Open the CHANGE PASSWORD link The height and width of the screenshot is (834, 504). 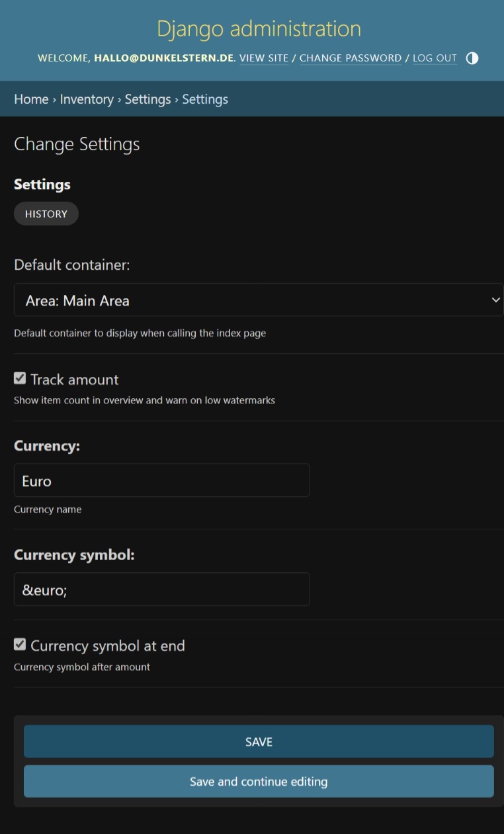pyautogui.click(x=351, y=58)
